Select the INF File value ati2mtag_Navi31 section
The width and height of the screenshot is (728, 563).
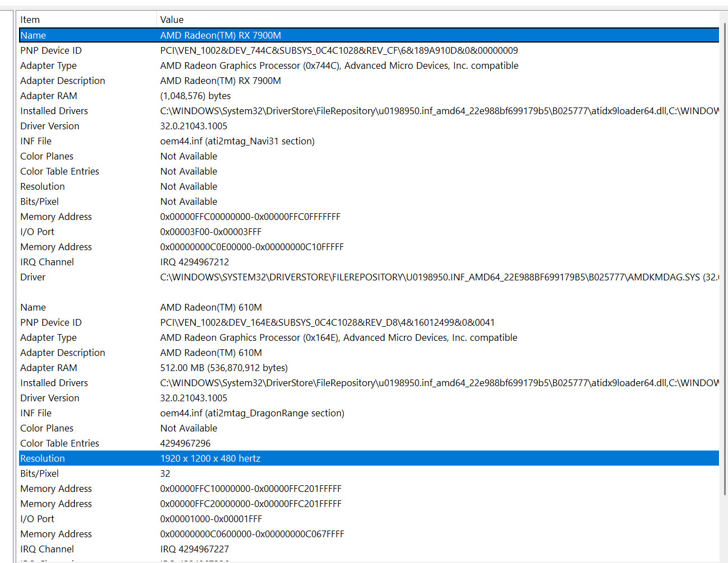point(237,141)
